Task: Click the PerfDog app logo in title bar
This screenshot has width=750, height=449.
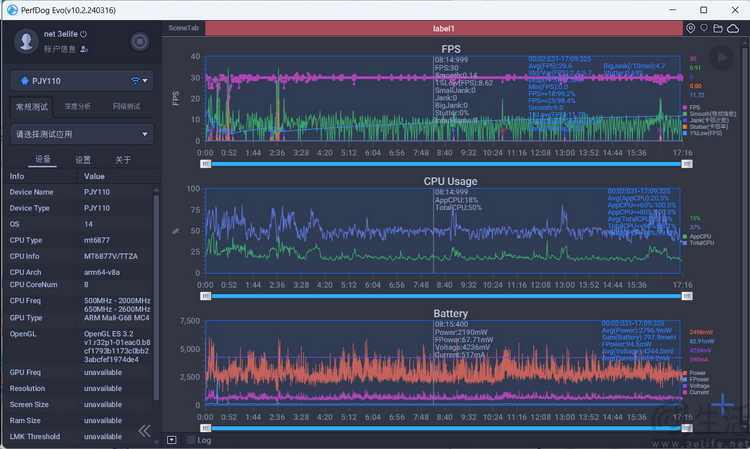Action: point(12,10)
